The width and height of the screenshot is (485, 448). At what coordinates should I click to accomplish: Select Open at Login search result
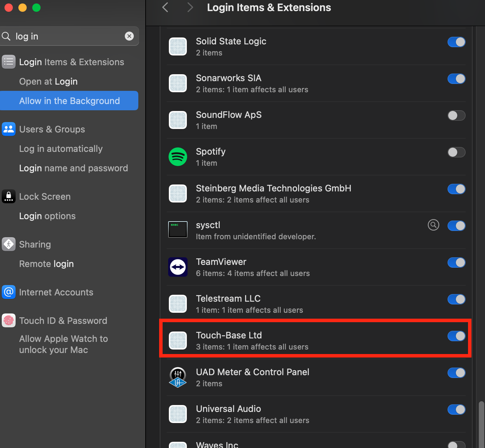[69, 81]
